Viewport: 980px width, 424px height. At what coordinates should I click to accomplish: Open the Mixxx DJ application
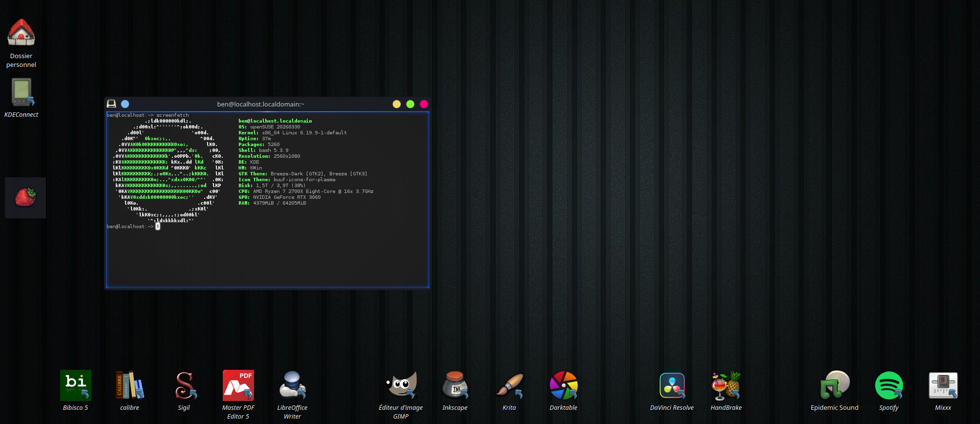pos(943,385)
